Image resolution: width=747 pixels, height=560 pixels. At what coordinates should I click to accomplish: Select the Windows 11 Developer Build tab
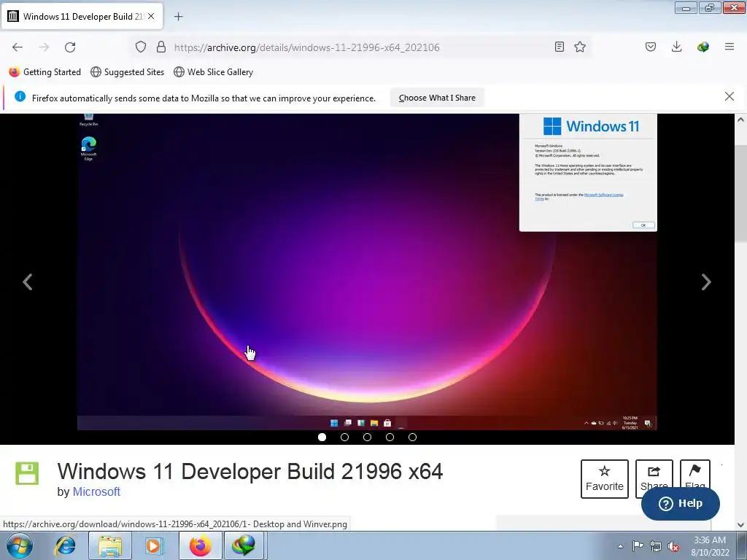click(82, 16)
